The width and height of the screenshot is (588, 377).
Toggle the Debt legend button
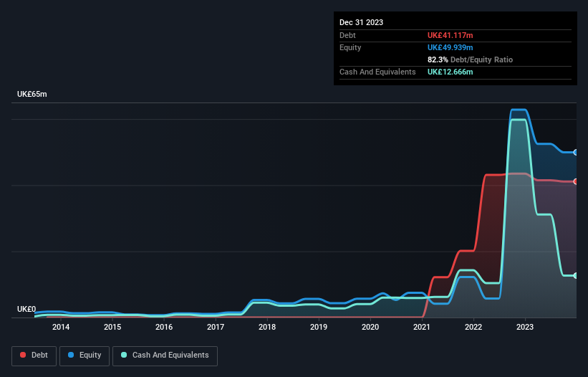point(34,355)
